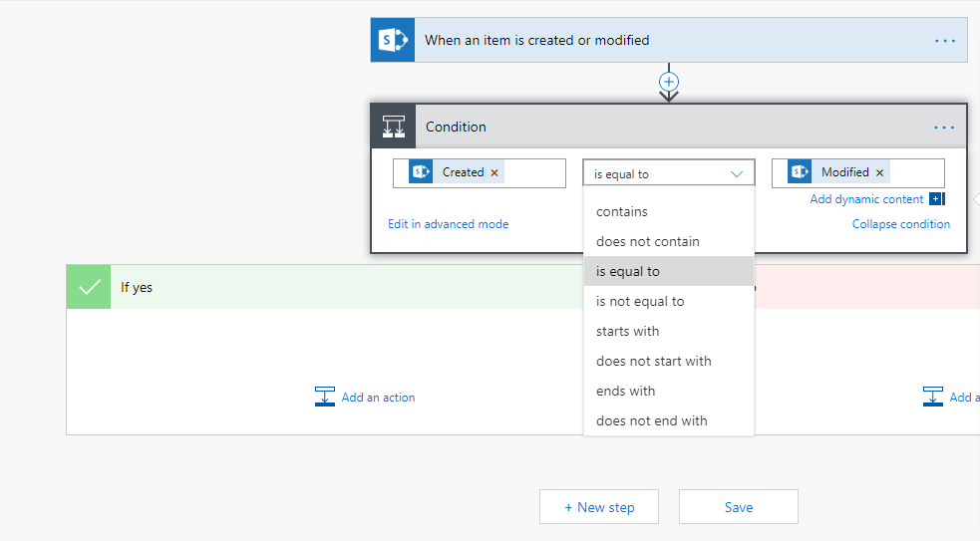Screen dimensions: 980x541
Task: Add an action in If yes branch
Action: (378, 398)
